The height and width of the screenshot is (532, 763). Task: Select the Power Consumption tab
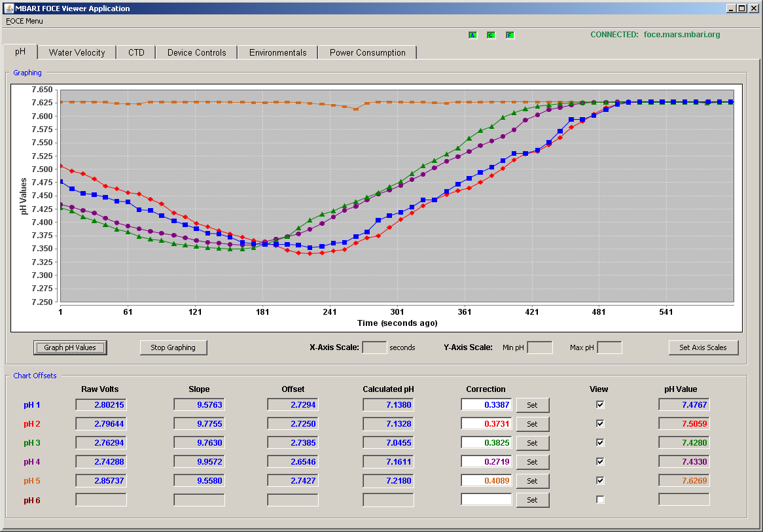[x=367, y=52]
